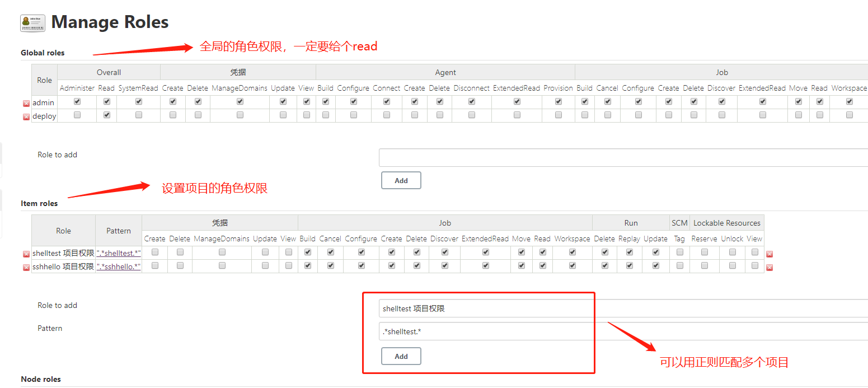Click red X at right end of shelltest row

(770, 254)
